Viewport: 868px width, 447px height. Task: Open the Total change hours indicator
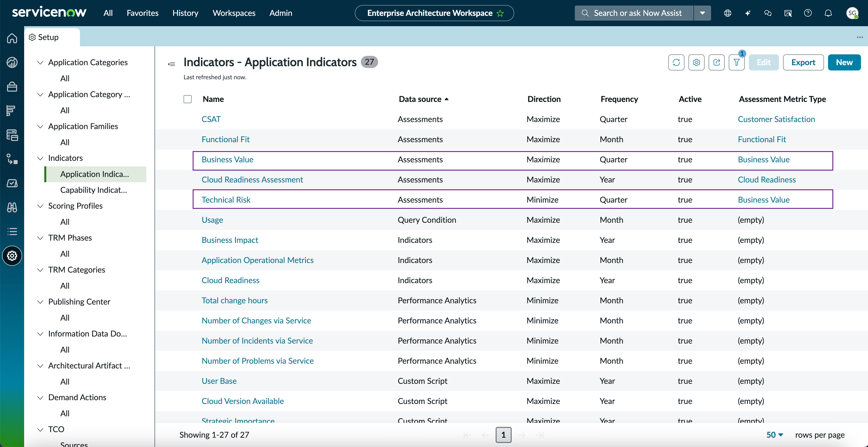pyautogui.click(x=235, y=300)
